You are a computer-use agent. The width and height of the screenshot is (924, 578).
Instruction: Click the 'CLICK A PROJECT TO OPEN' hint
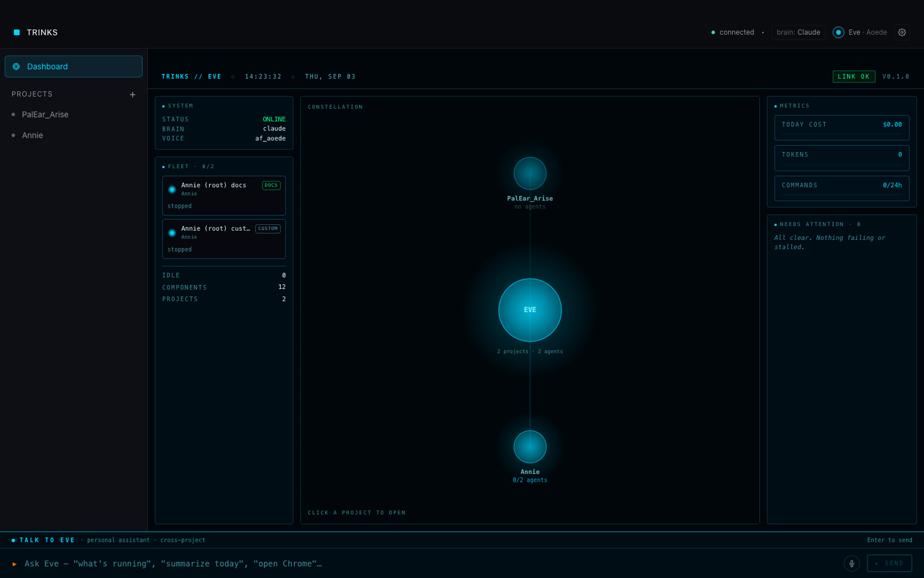[x=356, y=513]
